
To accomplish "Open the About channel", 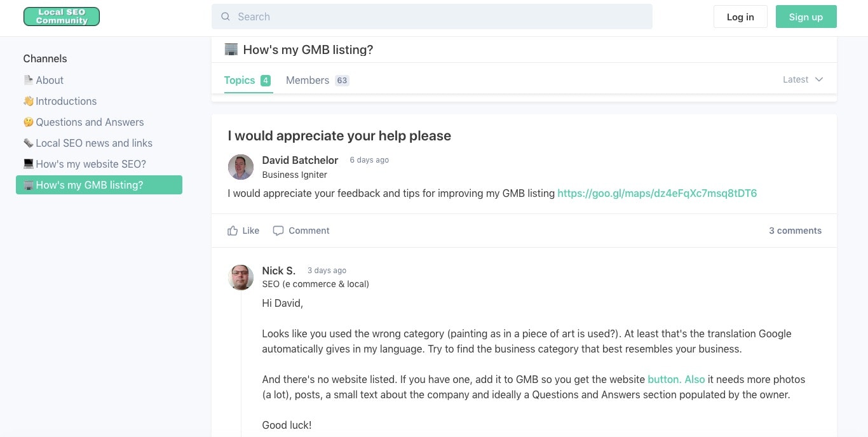I will point(50,80).
